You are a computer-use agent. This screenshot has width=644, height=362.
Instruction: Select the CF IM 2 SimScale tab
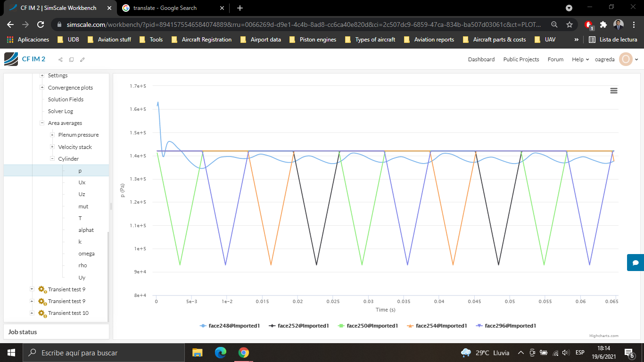point(59,8)
